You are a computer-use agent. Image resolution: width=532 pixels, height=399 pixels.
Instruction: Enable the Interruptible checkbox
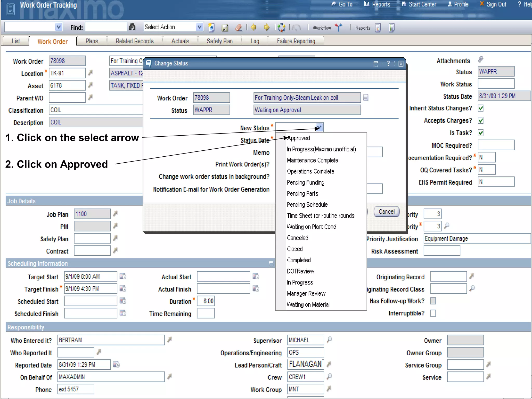433,313
